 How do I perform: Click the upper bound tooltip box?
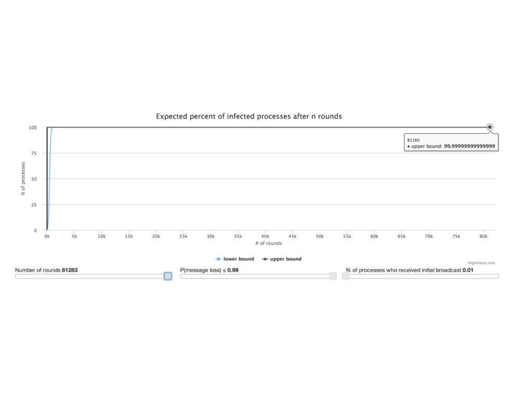tap(451, 143)
